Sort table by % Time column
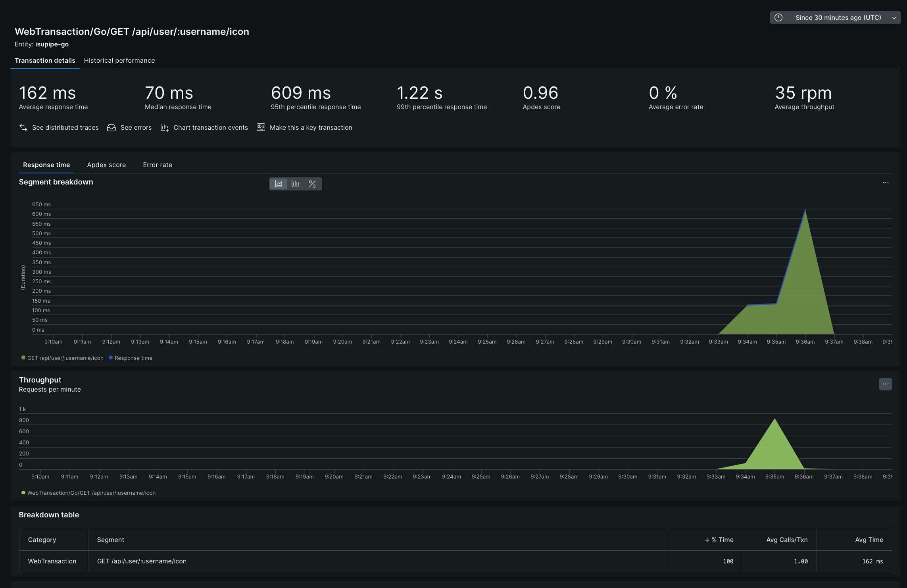Image resolution: width=907 pixels, height=588 pixels. 722,540
